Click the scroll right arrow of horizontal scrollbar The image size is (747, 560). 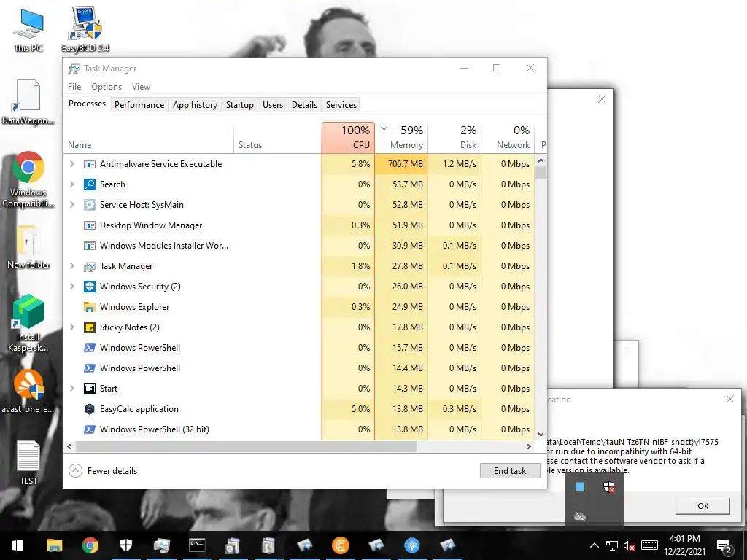(x=528, y=447)
